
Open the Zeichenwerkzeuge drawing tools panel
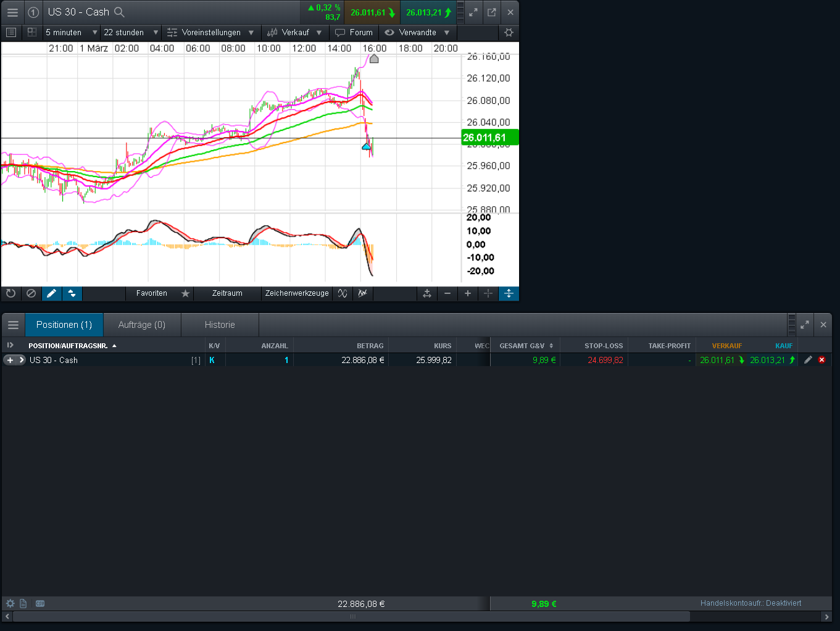tap(296, 293)
